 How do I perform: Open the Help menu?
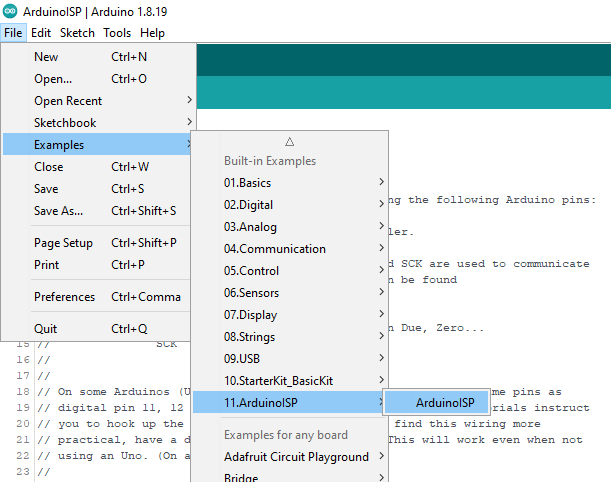tap(152, 33)
